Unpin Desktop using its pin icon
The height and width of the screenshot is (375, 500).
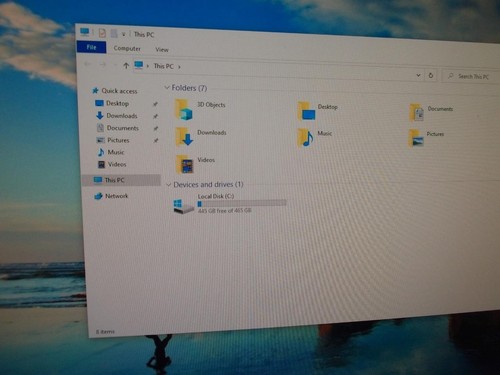click(155, 104)
